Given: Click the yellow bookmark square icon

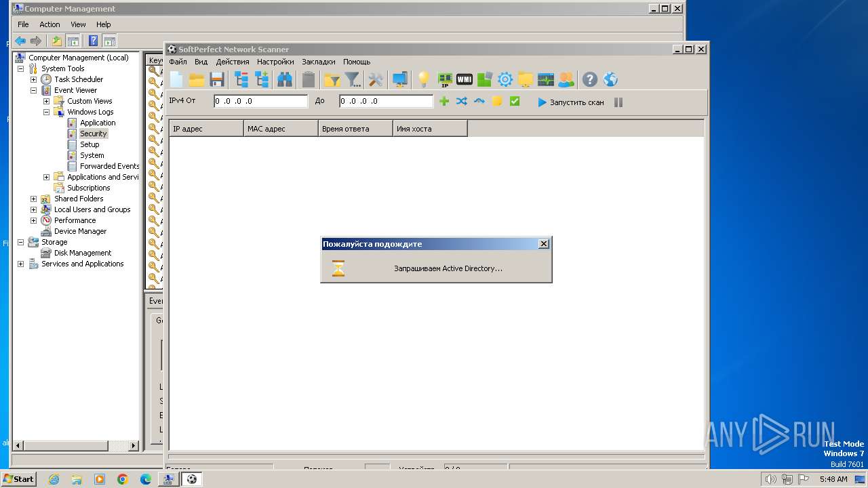Looking at the screenshot, I should pos(497,102).
